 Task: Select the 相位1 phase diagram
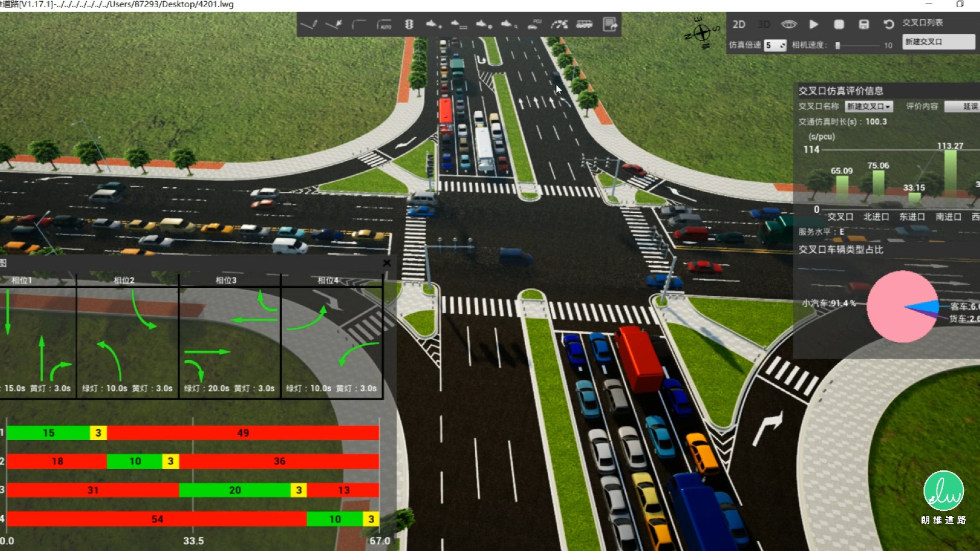click(38, 337)
